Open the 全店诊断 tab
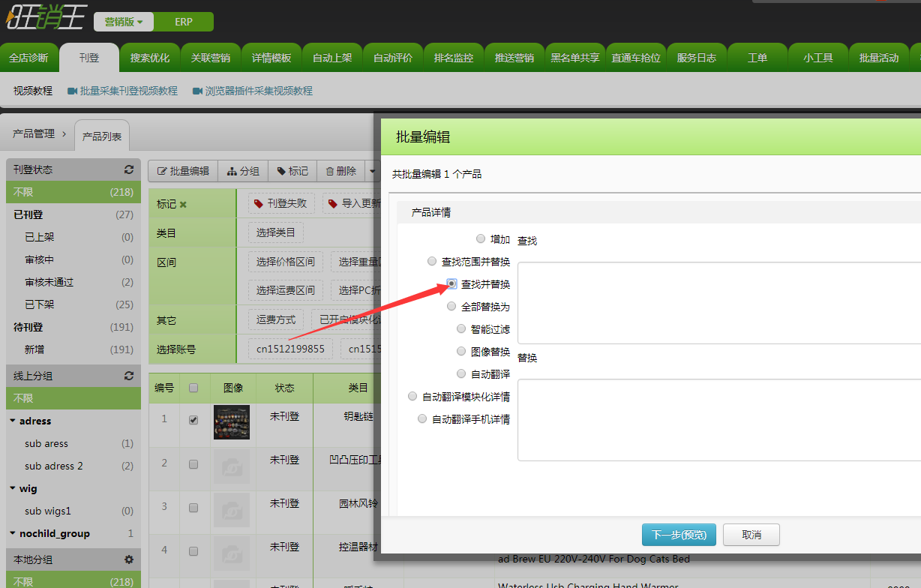 click(x=28, y=58)
